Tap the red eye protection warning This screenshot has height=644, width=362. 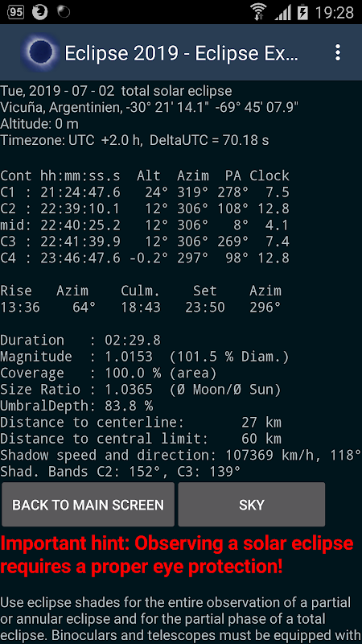[x=177, y=555]
